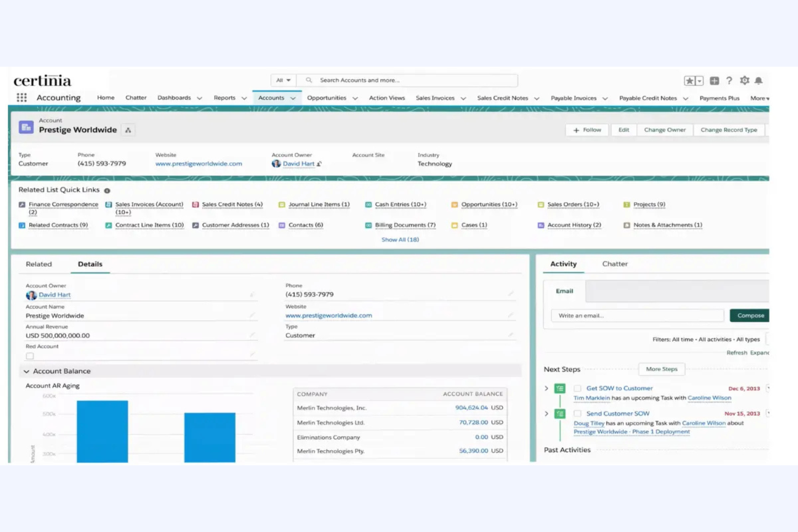Screen dimensions: 798x532
Task: Open the App Launcher grid icon
Action: click(22, 98)
